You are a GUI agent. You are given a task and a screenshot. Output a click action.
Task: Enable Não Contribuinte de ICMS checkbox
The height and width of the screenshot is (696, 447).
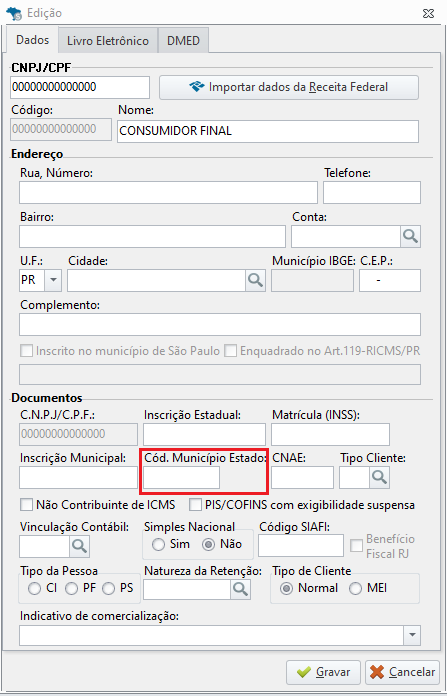(27, 505)
